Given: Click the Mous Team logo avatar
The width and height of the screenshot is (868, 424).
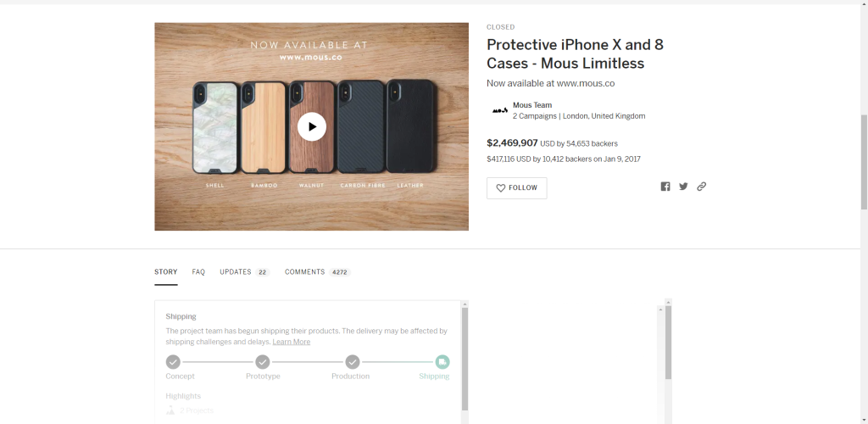Looking at the screenshot, I should click(500, 111).
